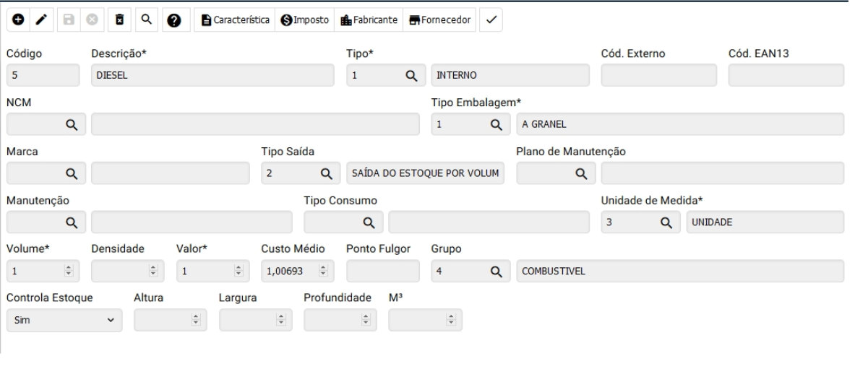Click the checkmark confirm icon in toolbar

pyautogui.click(x=490, y=19)
